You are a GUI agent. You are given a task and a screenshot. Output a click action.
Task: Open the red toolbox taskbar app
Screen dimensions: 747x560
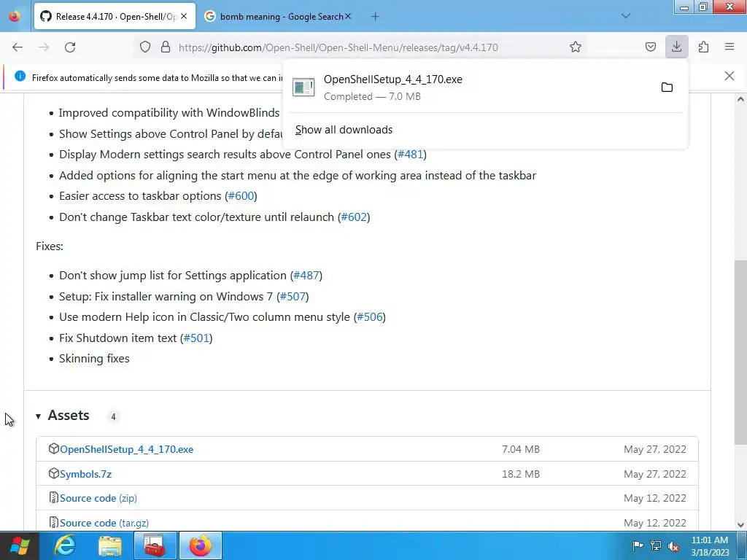coord(155,545)
